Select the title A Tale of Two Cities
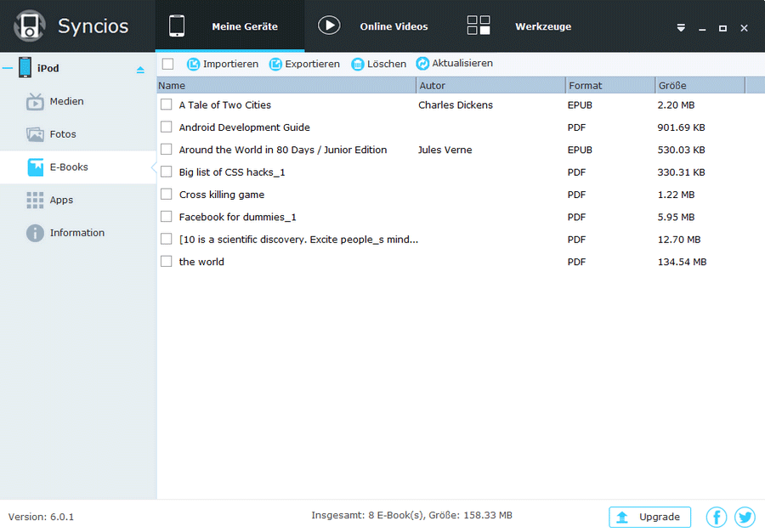The height and width of the screenshot is (532, 765). click(225, 105)
